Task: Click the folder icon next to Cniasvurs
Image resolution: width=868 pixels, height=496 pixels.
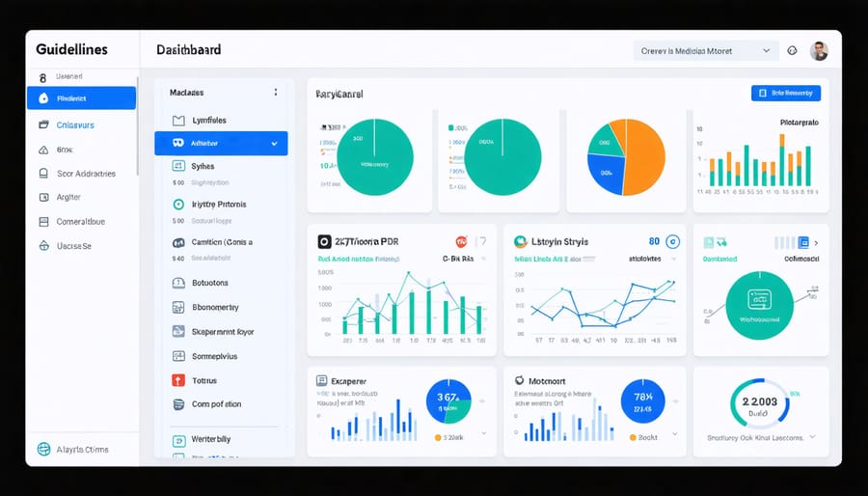Action: (43, 125)
